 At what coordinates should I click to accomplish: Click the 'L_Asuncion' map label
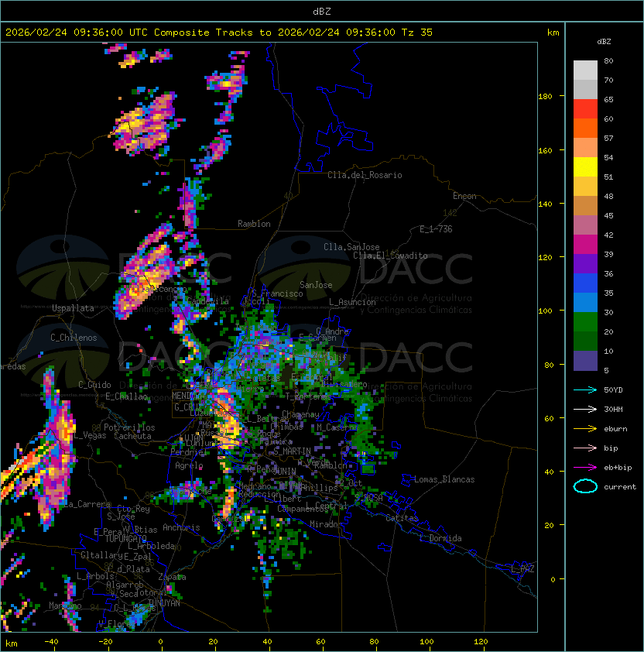click(352, 302)
